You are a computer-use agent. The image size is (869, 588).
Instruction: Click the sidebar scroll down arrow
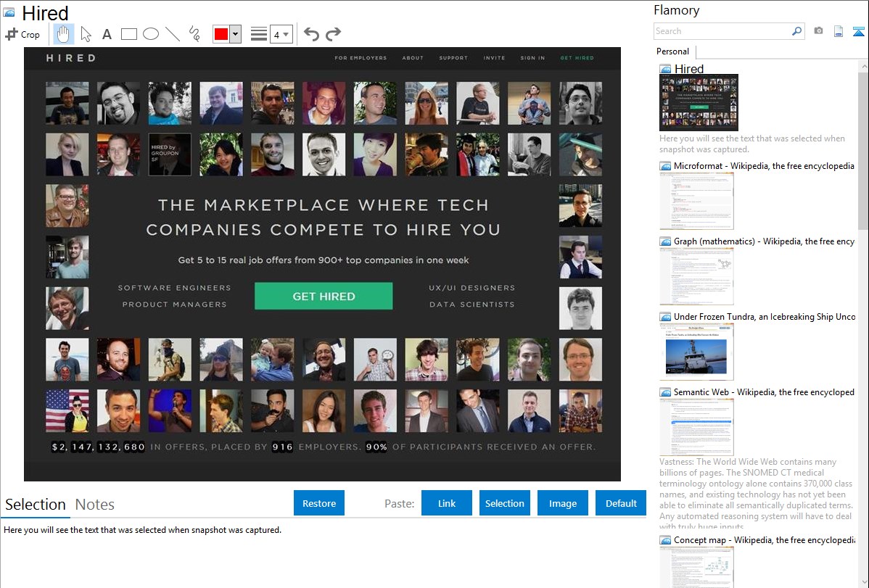(863, 582)
